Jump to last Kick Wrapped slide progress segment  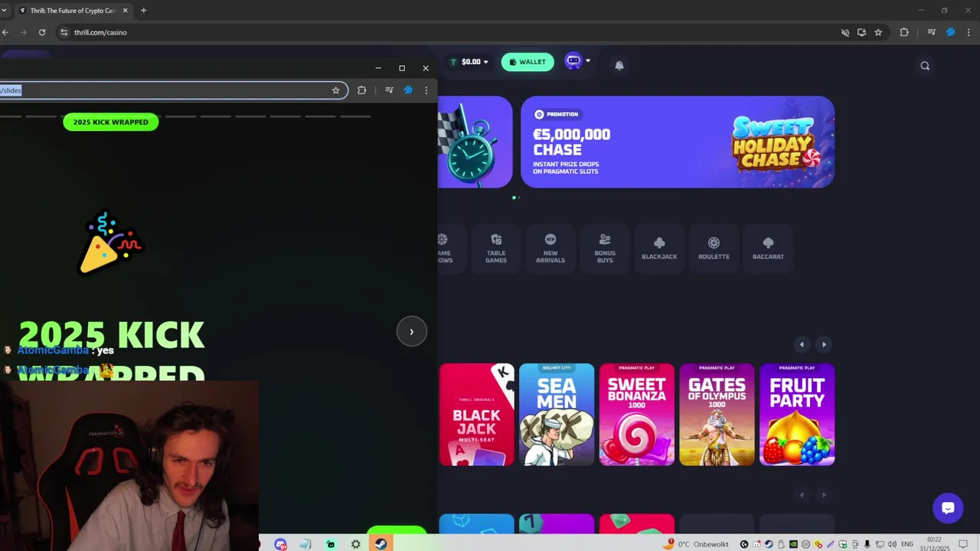point(355,116)
